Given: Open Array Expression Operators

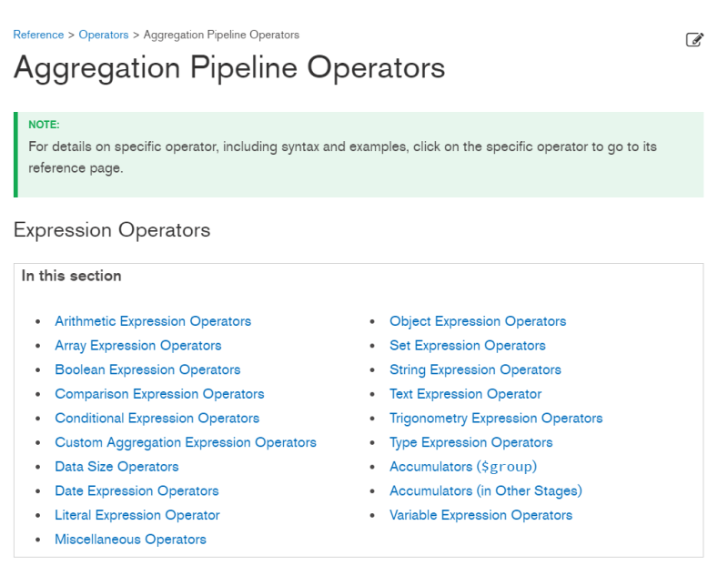Looking at the screenshot, I should point(137,346).
